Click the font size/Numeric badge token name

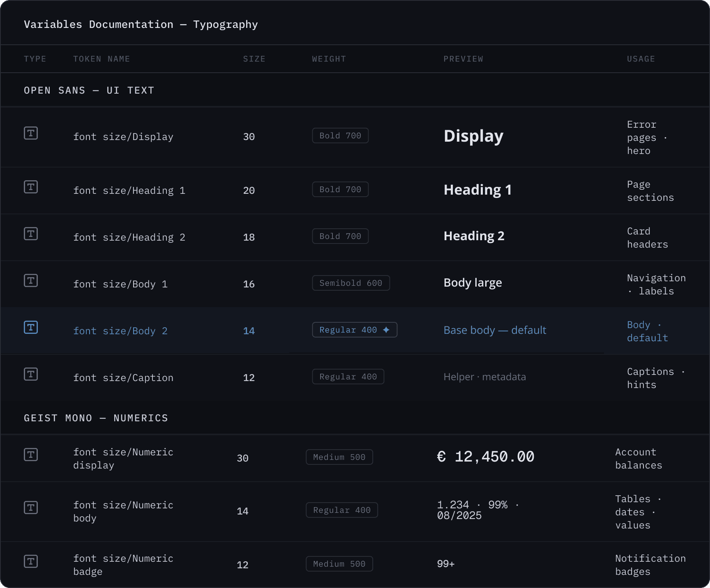(123, 565)
